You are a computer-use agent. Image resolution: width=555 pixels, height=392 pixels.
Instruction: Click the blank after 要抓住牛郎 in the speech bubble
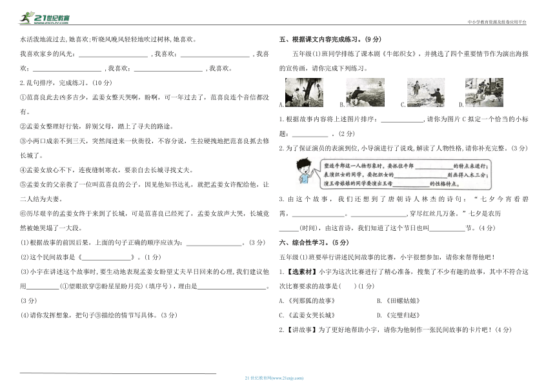coord(434,166)
